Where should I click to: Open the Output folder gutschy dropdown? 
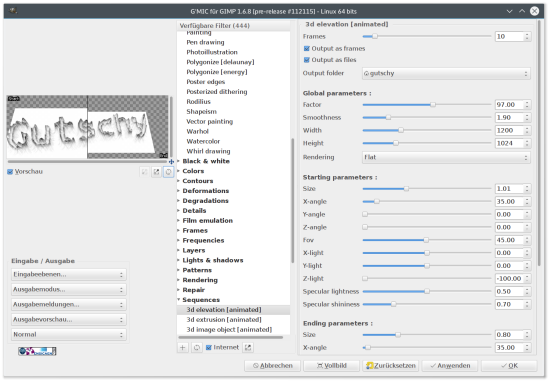coord(446,74)
